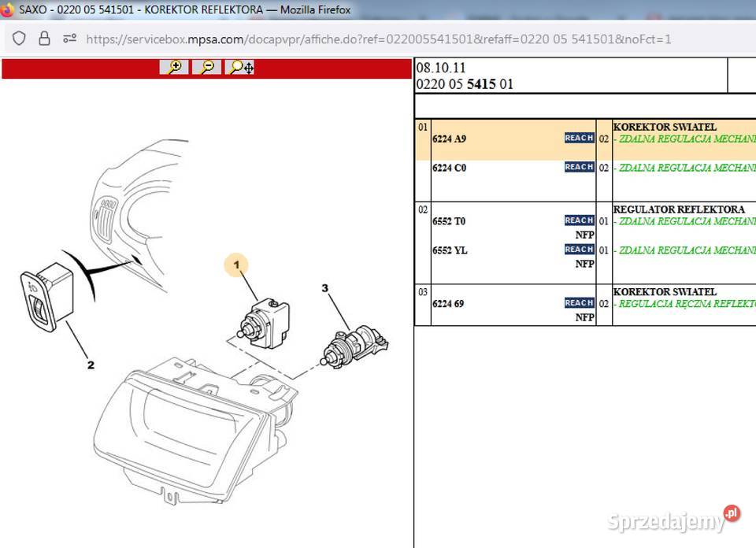Click the zoom in magnifier icon

[174, 67]
